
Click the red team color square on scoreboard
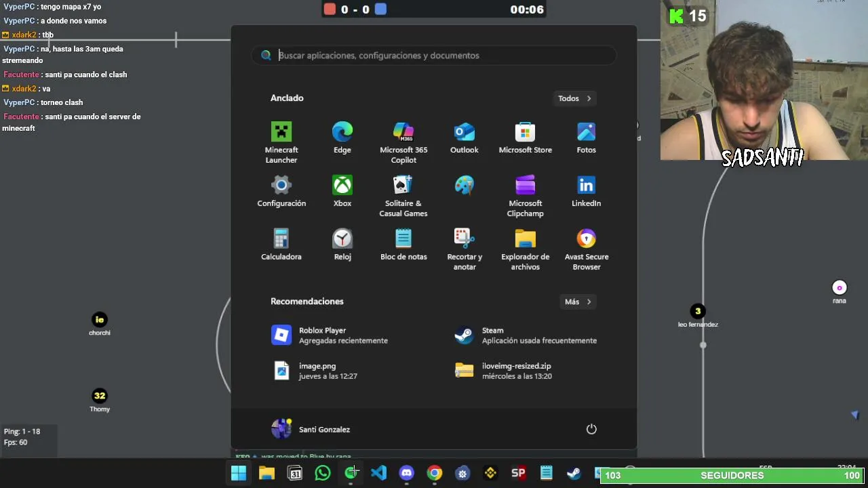click(330, 9)
